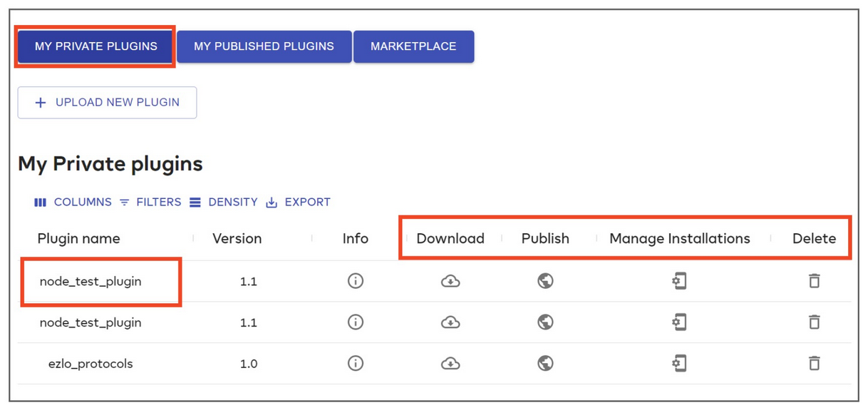Image resolution: width=868 pixels, height=413 pixels.
Task: Publish the first node_test_plugin to marketplace
Action: pyautogui.click(x=545, y=281)
